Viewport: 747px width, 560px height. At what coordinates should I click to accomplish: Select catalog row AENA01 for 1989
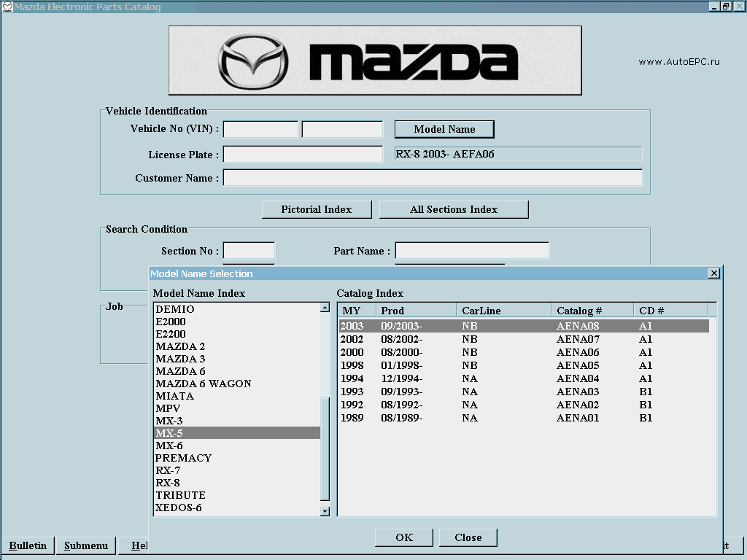point(524,418)
